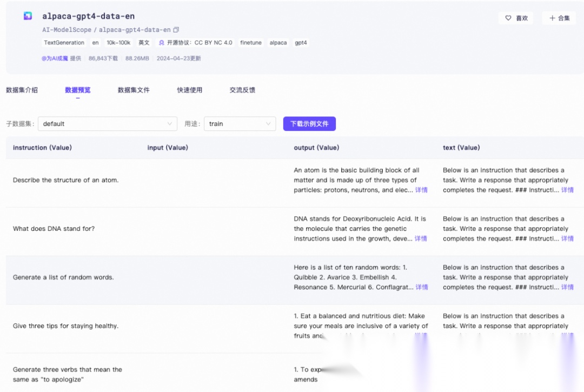Open the 数据集文件 tab
Image resolution: width=584 pixels, height=392 pixels.
pyautogui.click(x=134, y=90)
